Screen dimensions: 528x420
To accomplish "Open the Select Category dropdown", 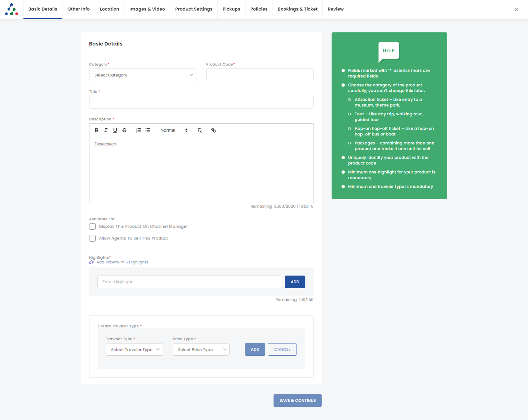I will coord(143,75).
